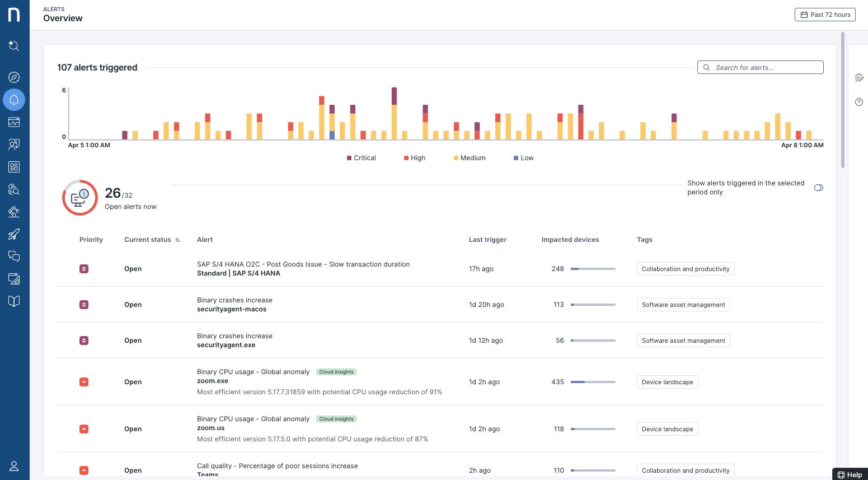Sort by Priority column header
The width and height of the screenshot is (868, 480).
coord(91,240)
